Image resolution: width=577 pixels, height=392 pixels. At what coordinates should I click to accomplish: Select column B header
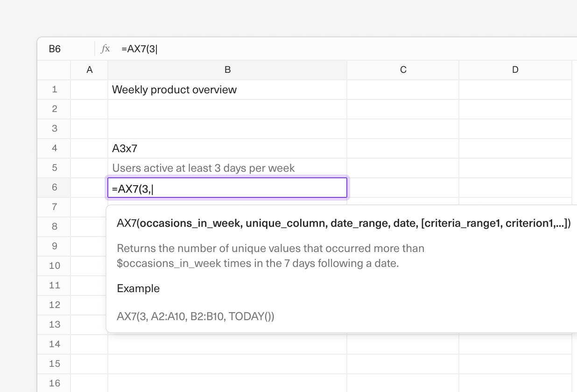(227, 70)
